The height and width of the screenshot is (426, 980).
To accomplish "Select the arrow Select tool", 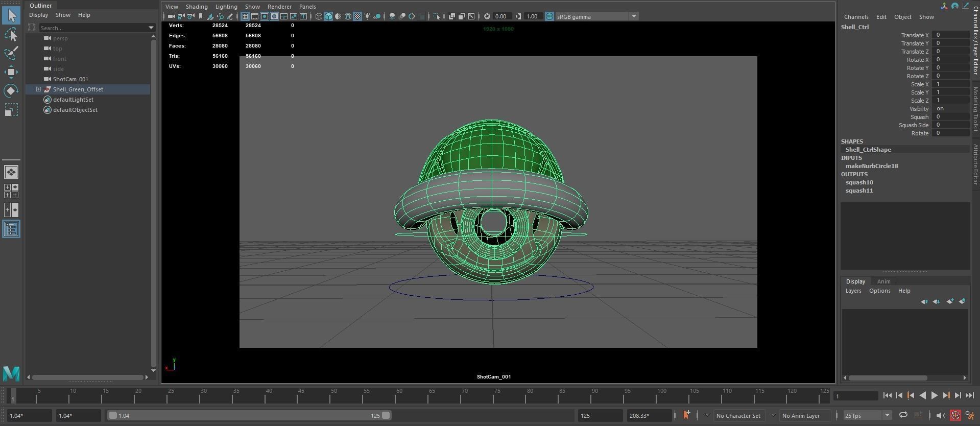I will pyautogui.click(x=11, y=15).
